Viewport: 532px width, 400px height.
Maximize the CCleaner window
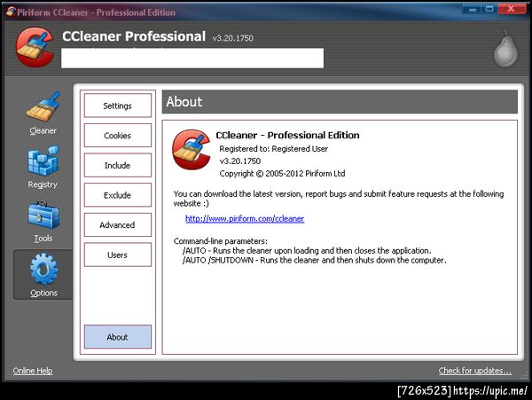pyautogui.click(x=489, y=9)
